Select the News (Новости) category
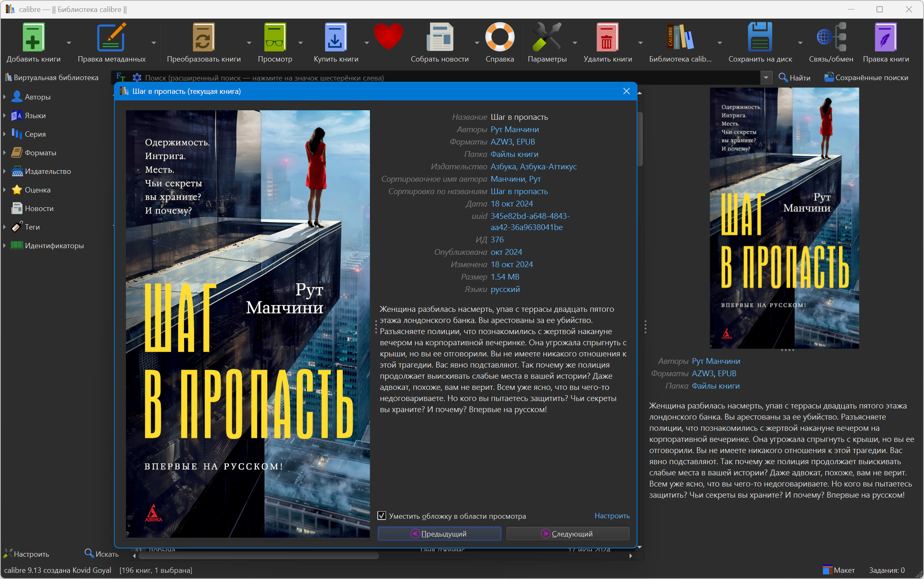 click(x=32, y=208)
